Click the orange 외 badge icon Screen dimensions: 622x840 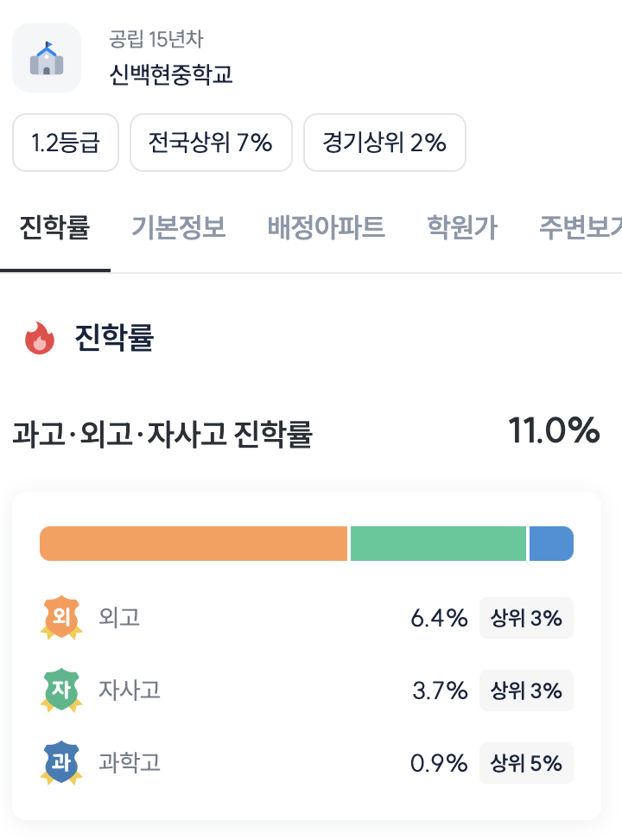click(x=61, y=618)
